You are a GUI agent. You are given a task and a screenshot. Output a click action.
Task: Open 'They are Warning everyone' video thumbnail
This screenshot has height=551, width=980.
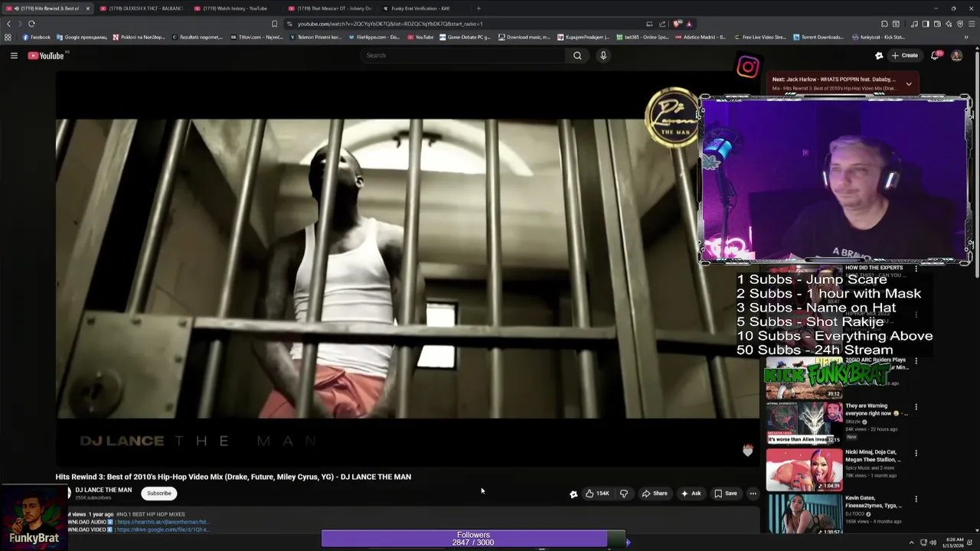[804, 422]
